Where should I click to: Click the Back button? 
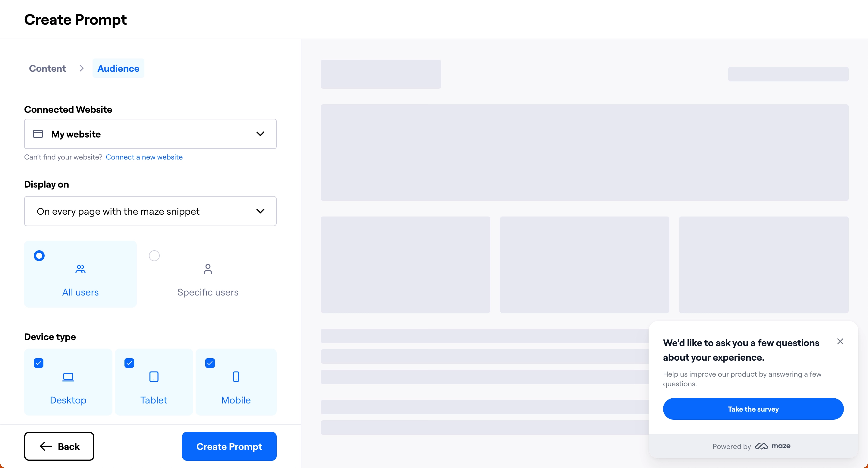[59, 446]
